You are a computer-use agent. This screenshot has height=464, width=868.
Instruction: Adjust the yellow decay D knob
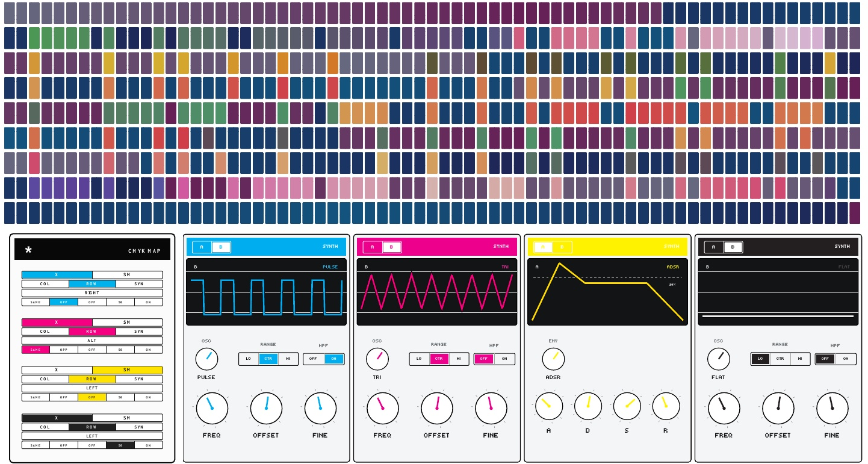pos(587,406)
